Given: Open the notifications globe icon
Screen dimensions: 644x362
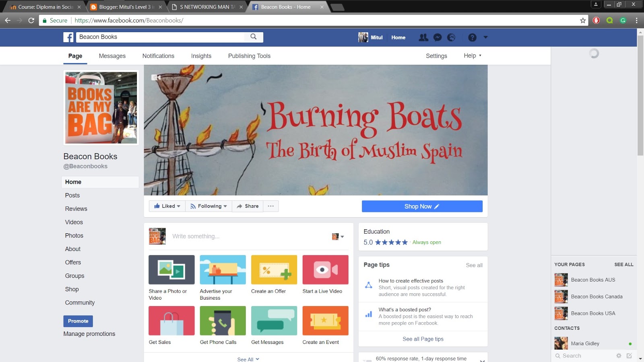Looking at the screenshot, I should point(451,37).
